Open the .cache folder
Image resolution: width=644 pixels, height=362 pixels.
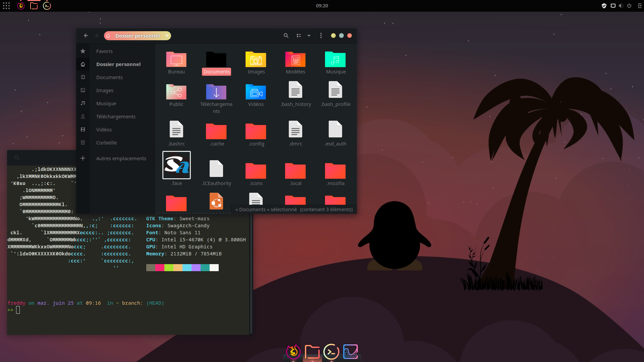click(216, 131)
